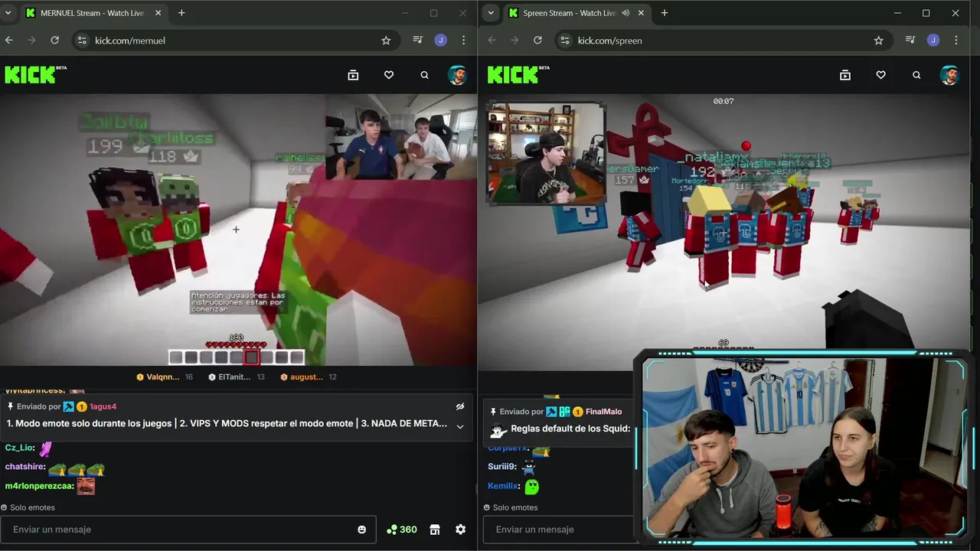Screen dimensions: 980x551
Task: Close the Spreen Stream tab
Action: click(x=641, y=13)
